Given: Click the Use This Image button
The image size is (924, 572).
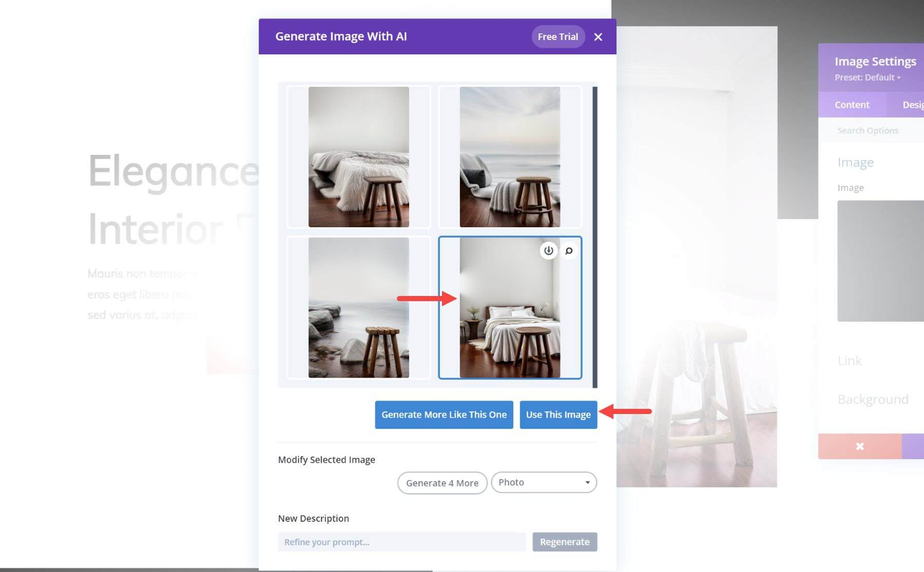Looking at the screenshot, I should pyautogui.click(x=559, y=415).
